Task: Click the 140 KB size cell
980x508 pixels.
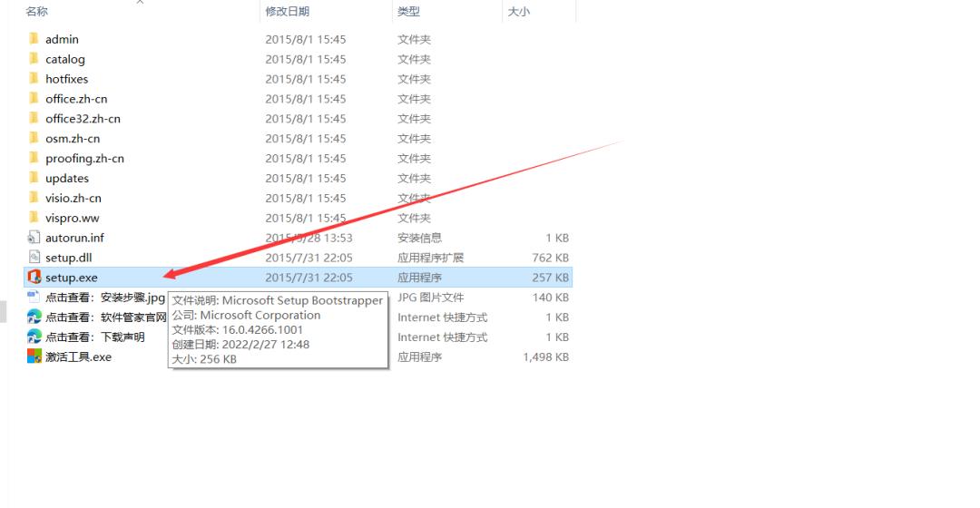Action: click(x=550, y=298)
